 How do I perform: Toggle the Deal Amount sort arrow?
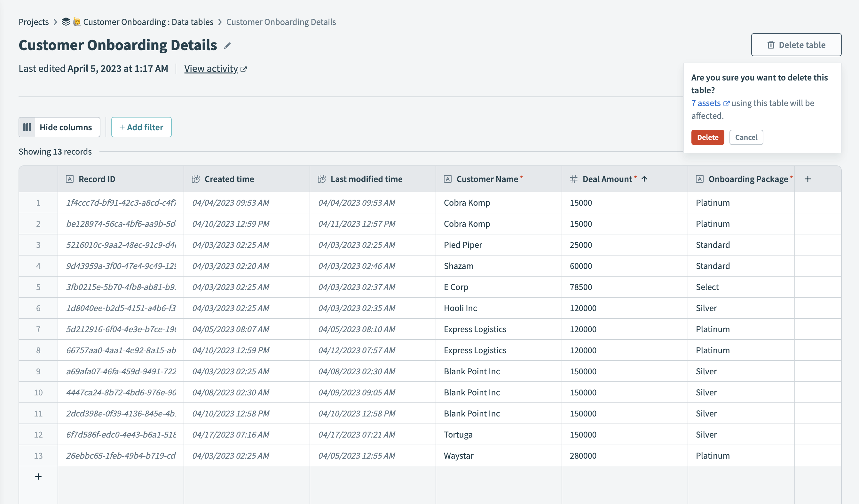click(644, 179)
